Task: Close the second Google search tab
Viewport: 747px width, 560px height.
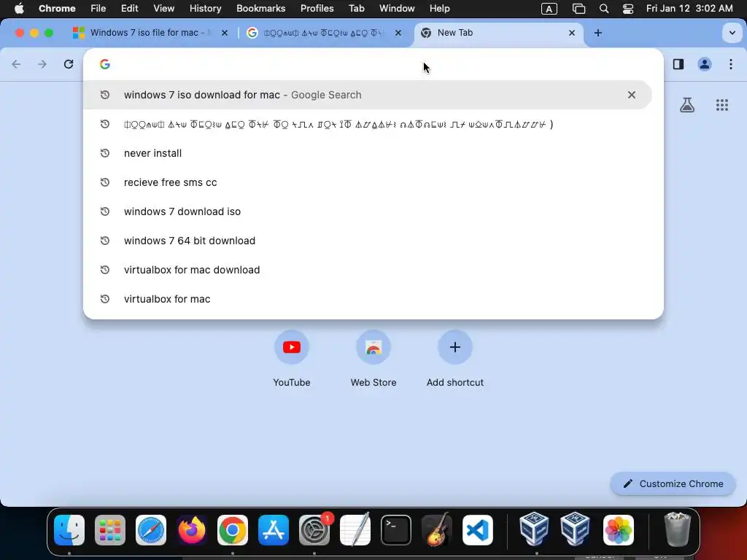Action: pyautogui.click(x=398, y=33)
